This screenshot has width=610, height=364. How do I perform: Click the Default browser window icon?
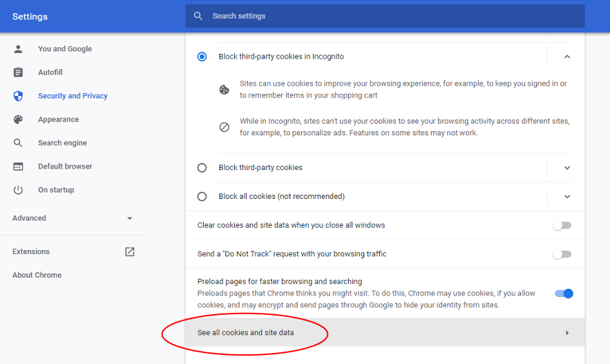click(x=19, y=166)
